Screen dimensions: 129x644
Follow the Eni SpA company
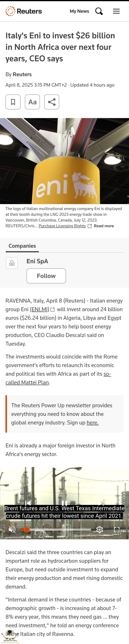pos(46,276)
